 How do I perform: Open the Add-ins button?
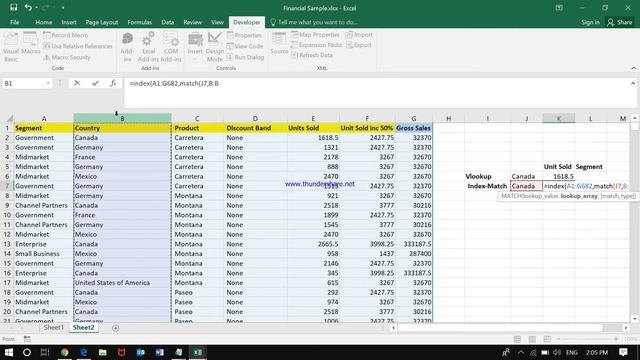(127, 47)
